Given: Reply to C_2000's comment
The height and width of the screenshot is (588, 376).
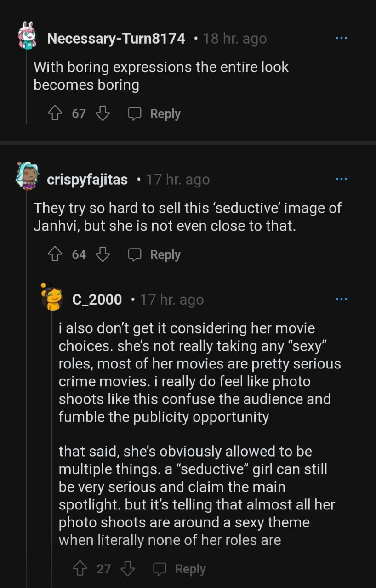Looking at the screenshot, I should pos(179,569).
